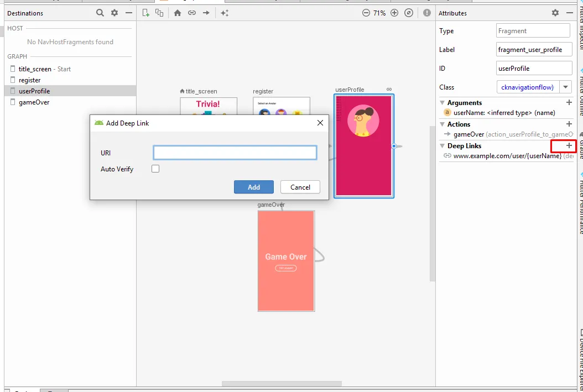Select title_screen in the Destinations list
This screenshot has width=583, height=392.
tap(35, 69)
